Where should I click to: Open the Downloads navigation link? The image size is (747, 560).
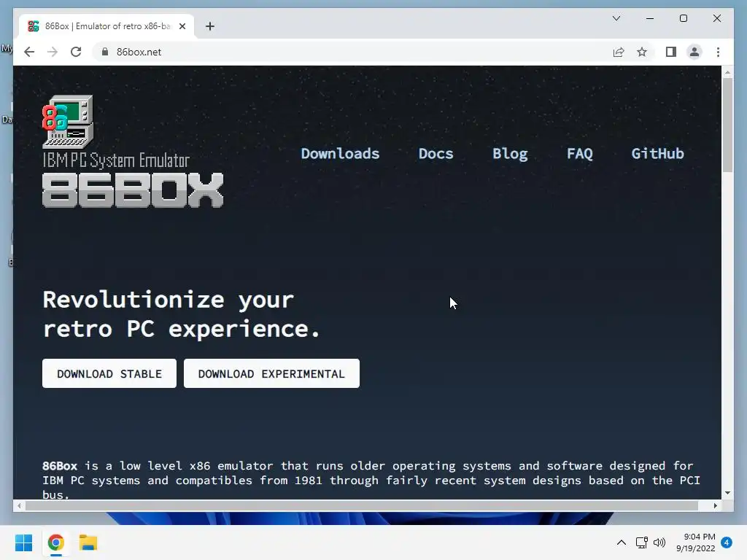tap(340, 154)
